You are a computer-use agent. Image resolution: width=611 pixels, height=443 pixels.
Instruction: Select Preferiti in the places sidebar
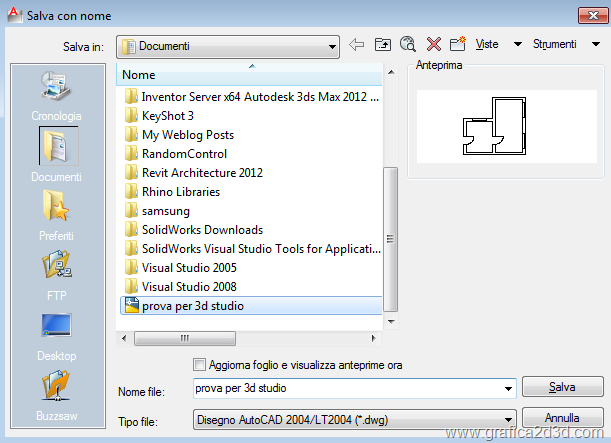56,215
